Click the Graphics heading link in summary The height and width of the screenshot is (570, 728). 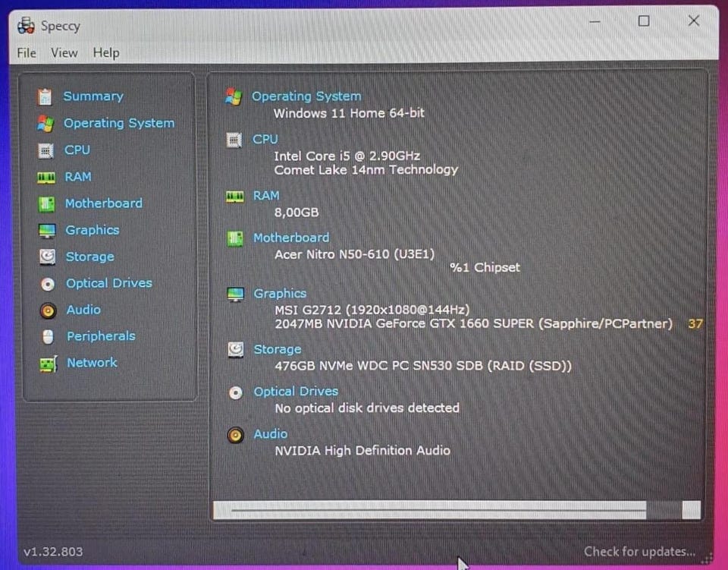280,294
